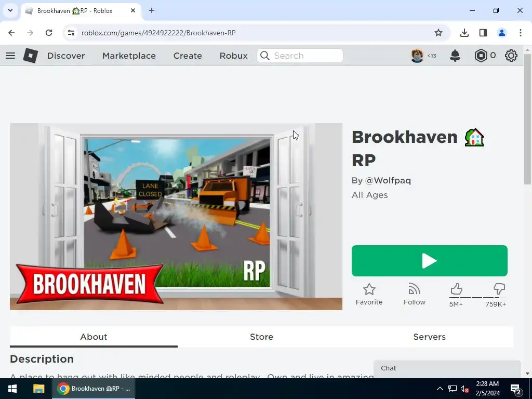Viewport: 532px width, 399px height.
Task: Open Chrome side panel icon
Action: 483,33
